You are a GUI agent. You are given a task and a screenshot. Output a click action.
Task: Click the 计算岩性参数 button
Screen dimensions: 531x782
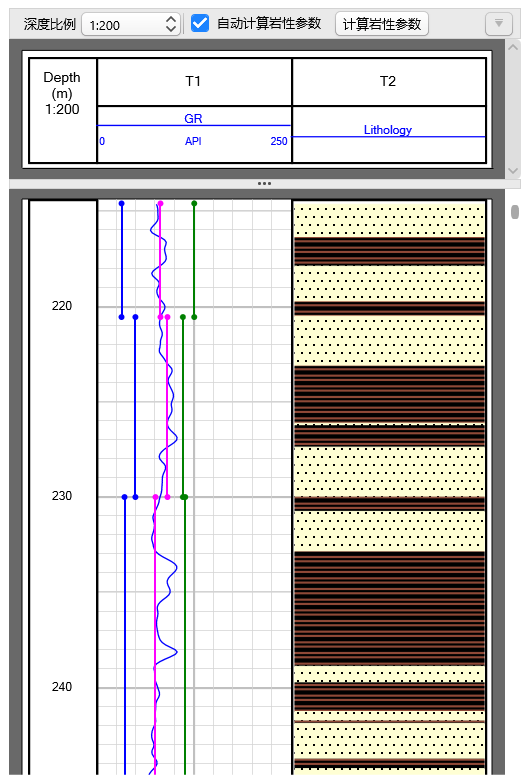tap(382, 23)
